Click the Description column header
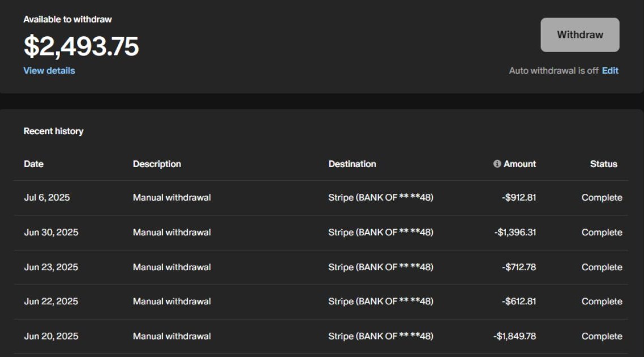This screenshot has width=644, height=357. pyautogui.click(x=157, y=164)
